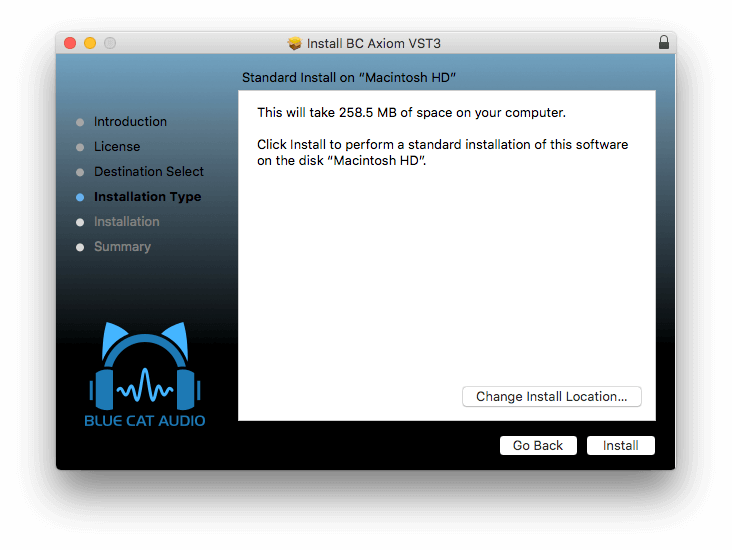This screenshot has width=732, height=550.
Task: Minimize the installer with yellow button
Action: point(90,43)
